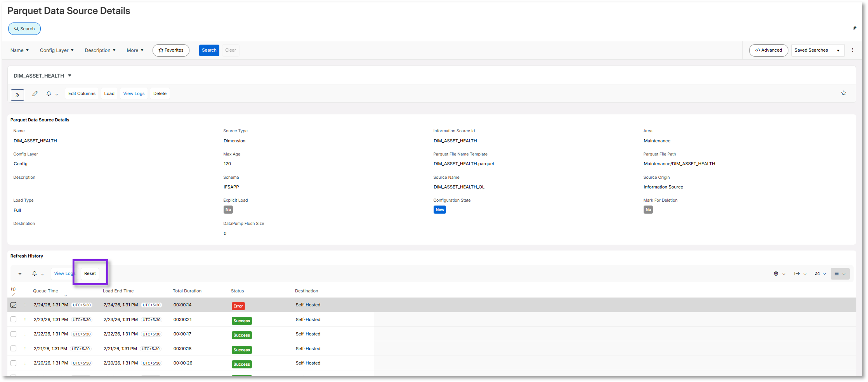Uncheck the 2/24/26 Error row checkbox
Image resolution: width=868 pixels, height=382 pixels.
(x=13, y=305)
